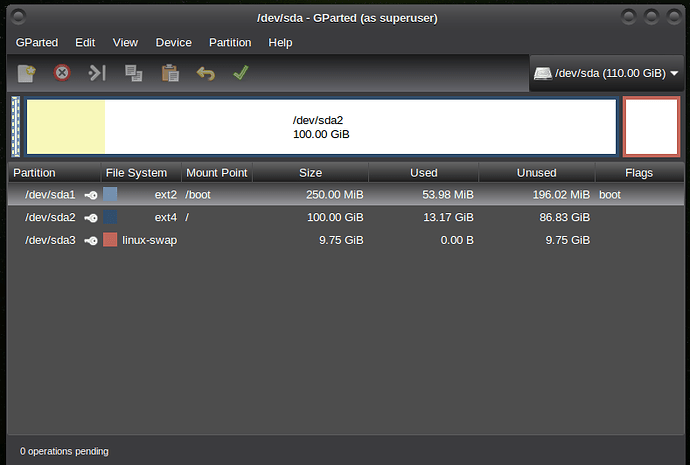Click the 250.00 MiB size value

pyautogui.click(x=334, y=195)
